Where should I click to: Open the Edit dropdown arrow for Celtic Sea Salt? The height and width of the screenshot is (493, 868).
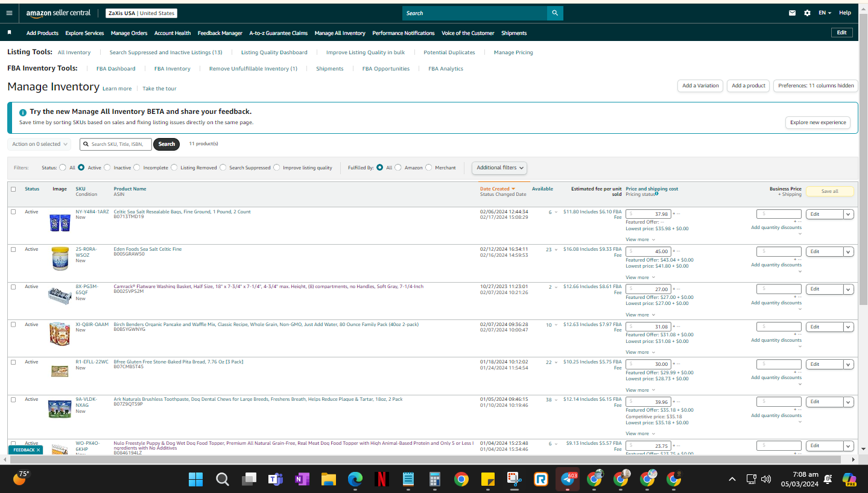click(849, 214)
